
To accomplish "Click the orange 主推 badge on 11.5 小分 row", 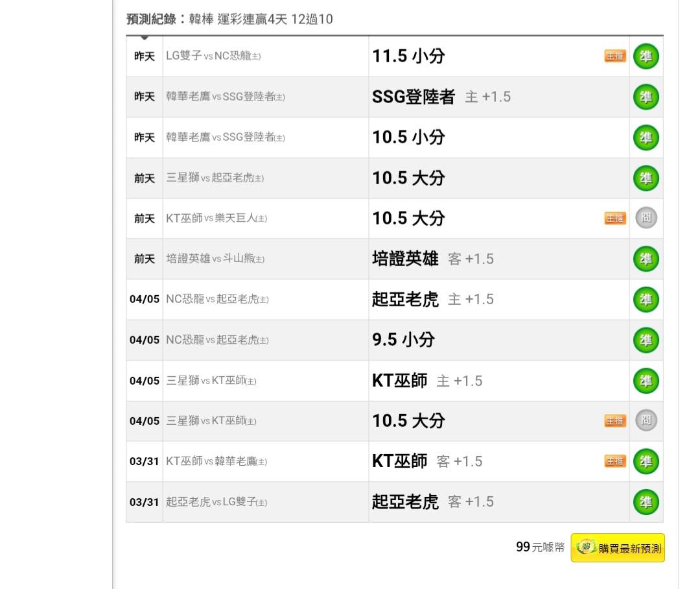I will coord(615,56).
